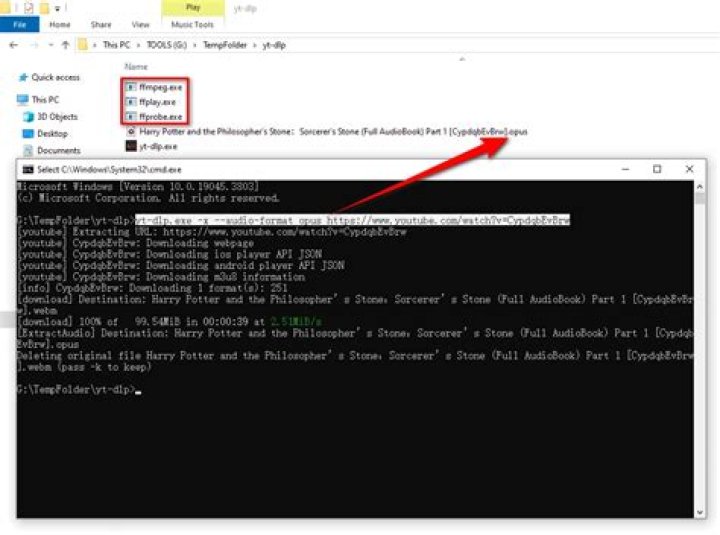Click the 'Downloading m3u8 information' line
Viewport: 720px width, 535px height.
point(161,277)
